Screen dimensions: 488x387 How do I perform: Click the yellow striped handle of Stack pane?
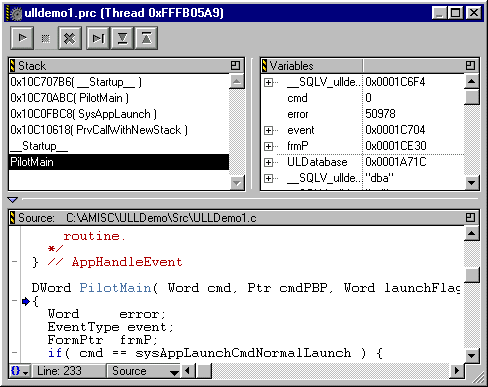tap(12, 66)
